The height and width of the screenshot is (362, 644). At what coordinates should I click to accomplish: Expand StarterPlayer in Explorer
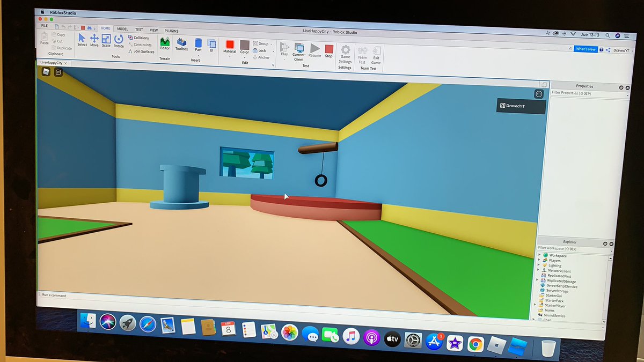(536, 305)
